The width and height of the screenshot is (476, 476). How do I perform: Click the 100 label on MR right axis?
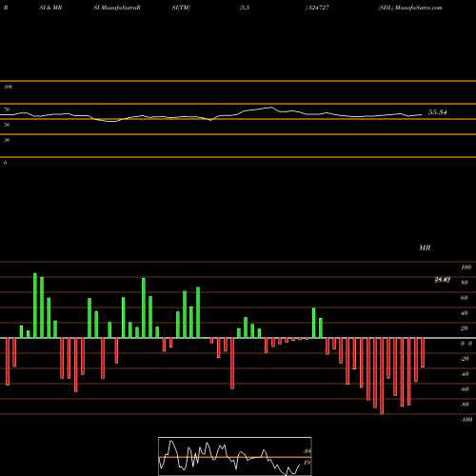click(x=466, y=268)
